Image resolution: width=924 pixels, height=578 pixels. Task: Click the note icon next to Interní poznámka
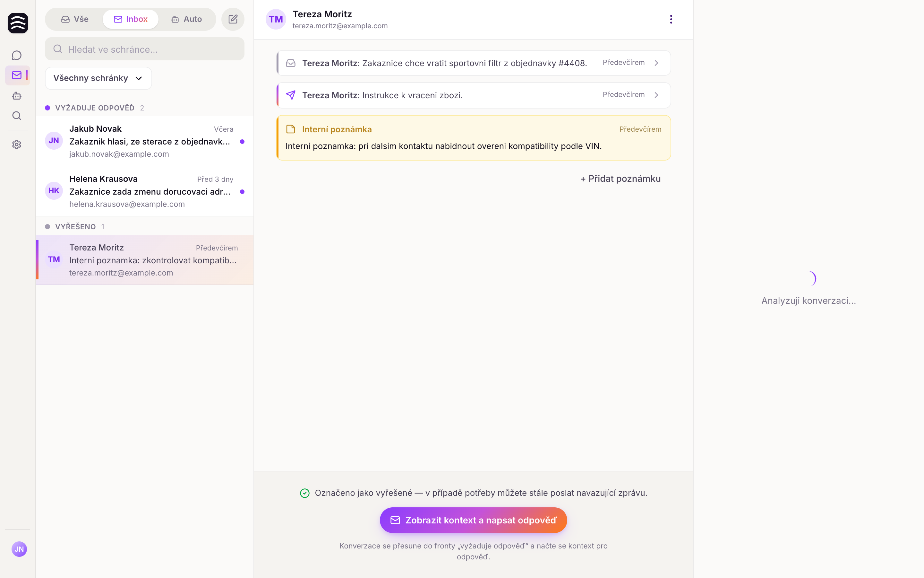[x=291, y=129]
